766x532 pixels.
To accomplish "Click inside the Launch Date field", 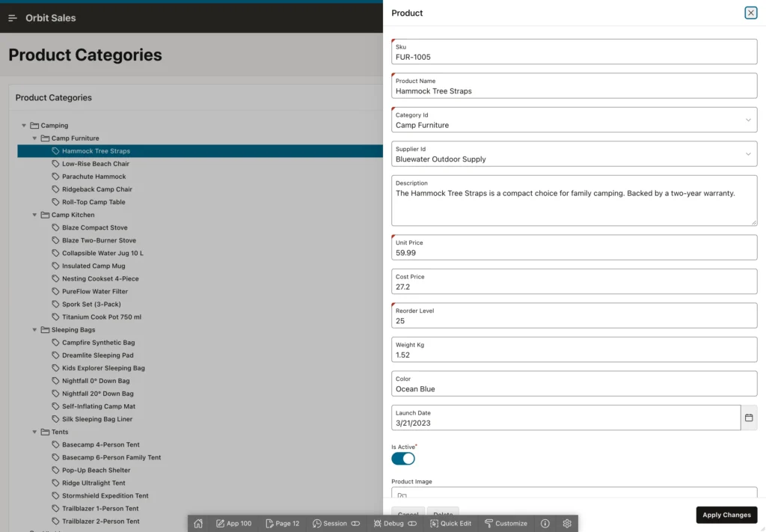I will coord(566,418).
